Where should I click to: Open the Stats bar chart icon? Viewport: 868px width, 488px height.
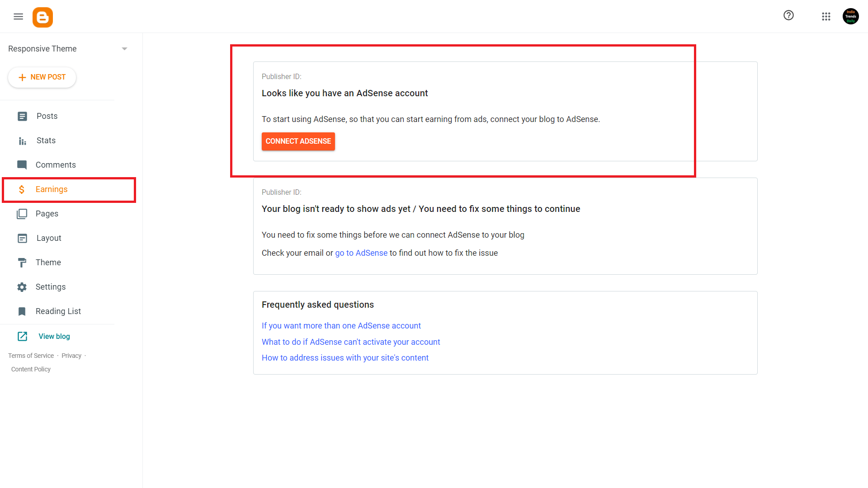point(22,141)
